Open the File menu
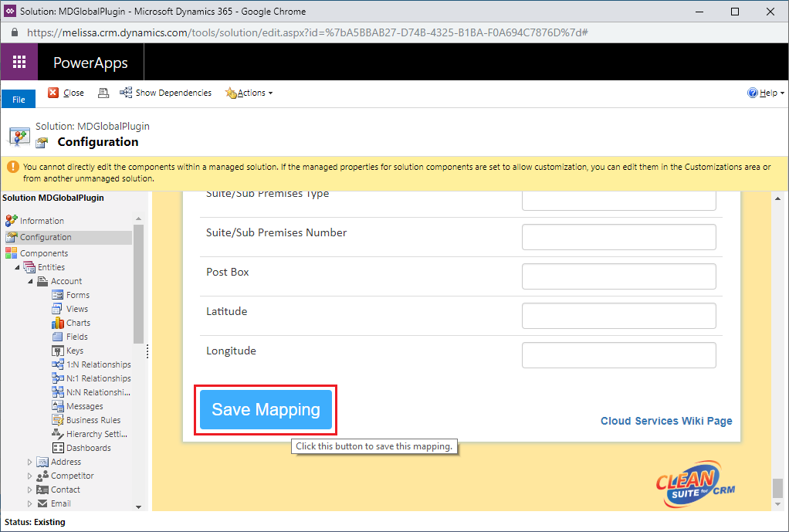The width and height of the screenshot is (789, 532). [19, 99]
